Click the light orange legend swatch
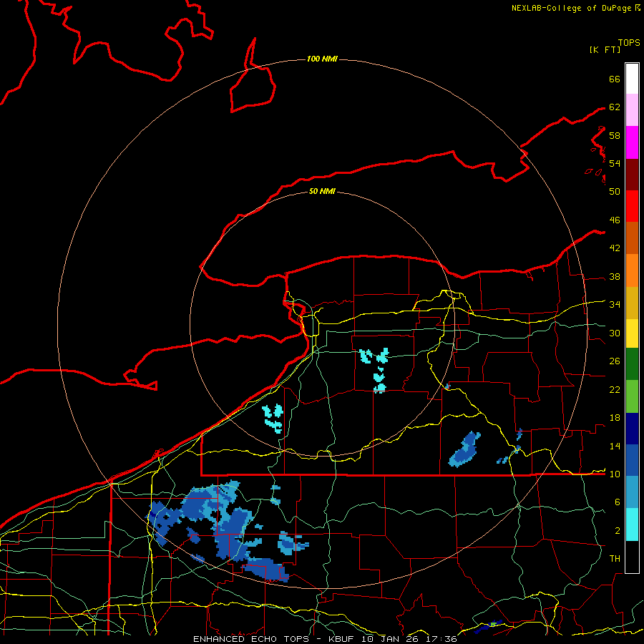This screenshot has height=644, width=644. [x=632, y=270]
